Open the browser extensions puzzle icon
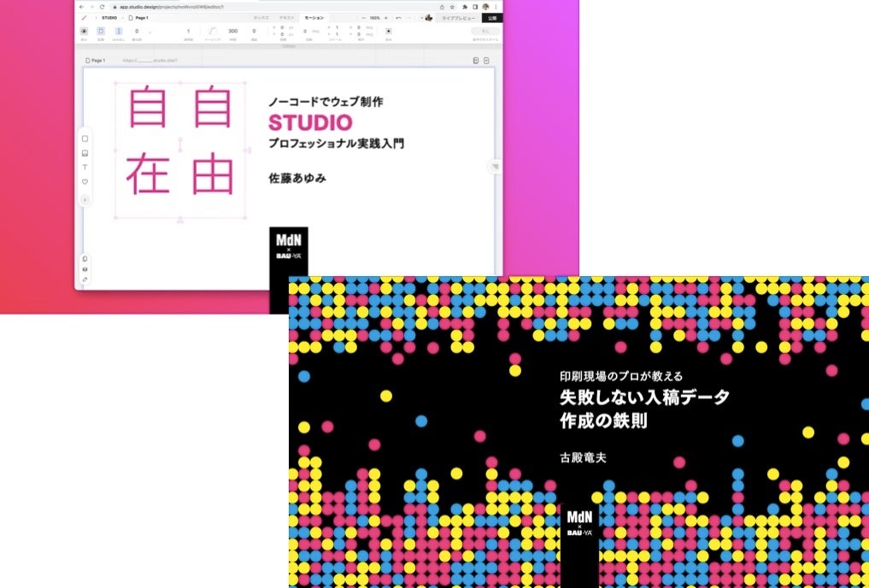The height and width of the screenshot is (588, 869). click(x=466, y=7)
